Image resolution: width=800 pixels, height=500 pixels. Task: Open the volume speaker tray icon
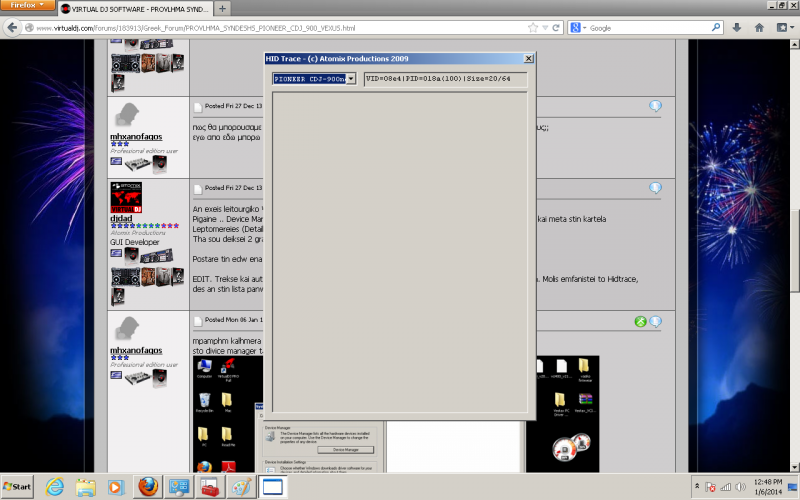coord(740,487)
